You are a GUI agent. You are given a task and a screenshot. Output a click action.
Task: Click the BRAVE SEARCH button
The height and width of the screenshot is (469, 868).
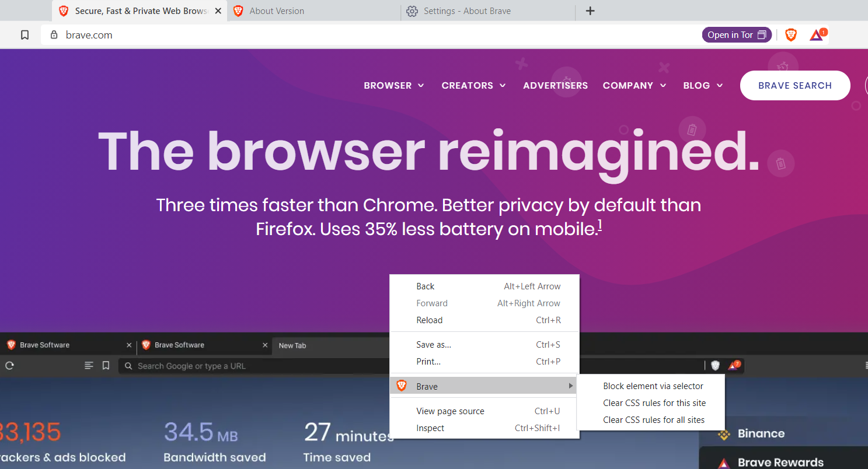click(795, 85)
